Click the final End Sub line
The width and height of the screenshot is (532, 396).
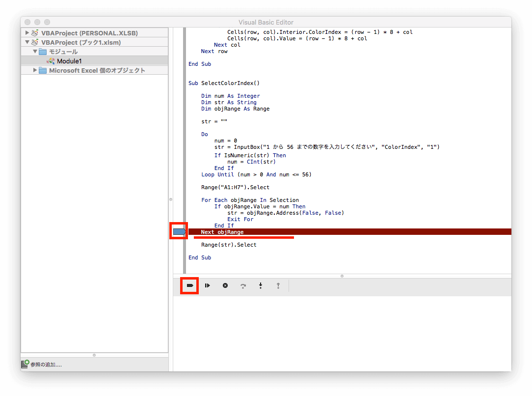pyautogui.click(x=199, y=258)
